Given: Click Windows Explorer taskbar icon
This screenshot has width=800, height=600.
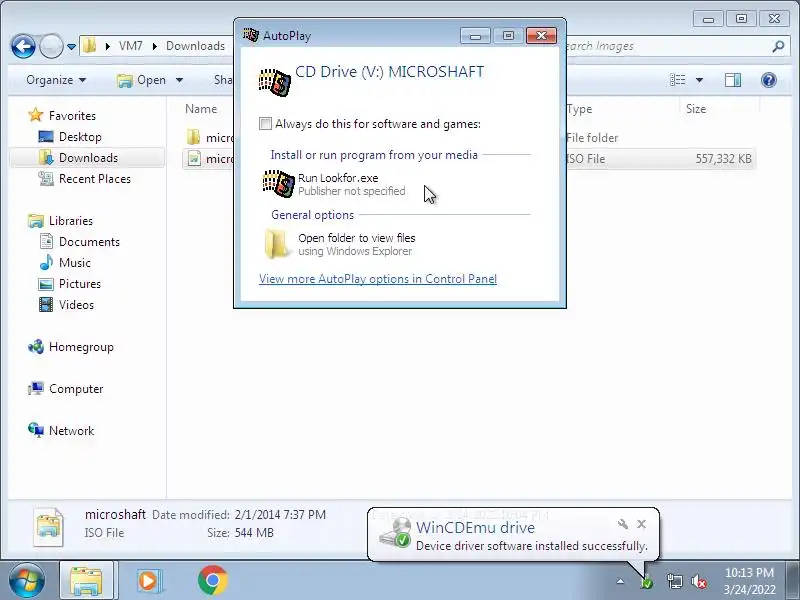Looking at the screenshot, I should pyautogui.click(x=87, y=580).
